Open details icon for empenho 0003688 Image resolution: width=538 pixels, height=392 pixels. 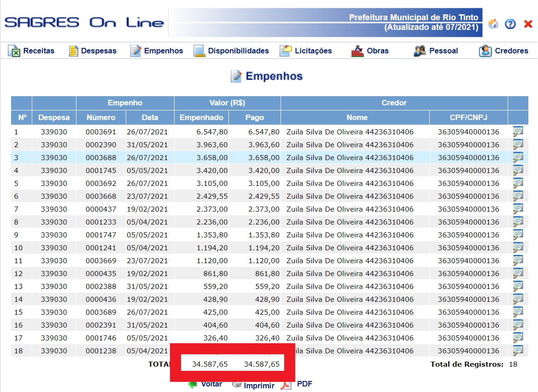(x=518, y=158)
